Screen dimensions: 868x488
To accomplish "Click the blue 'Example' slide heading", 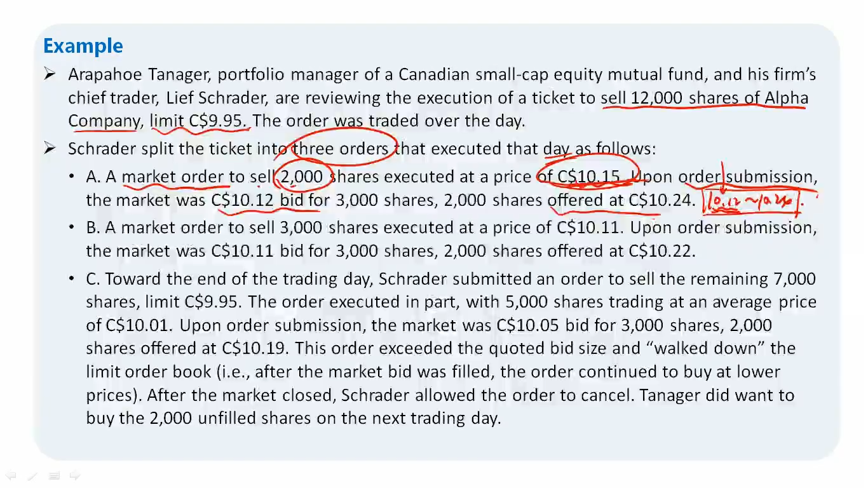I will click(83, 46).
